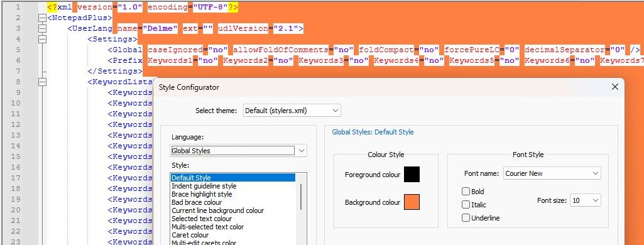The width and height of the screenshot is (644, 245).
Task: Click the "Delme" name value on line 3
Action: click(x=160, y=29)
